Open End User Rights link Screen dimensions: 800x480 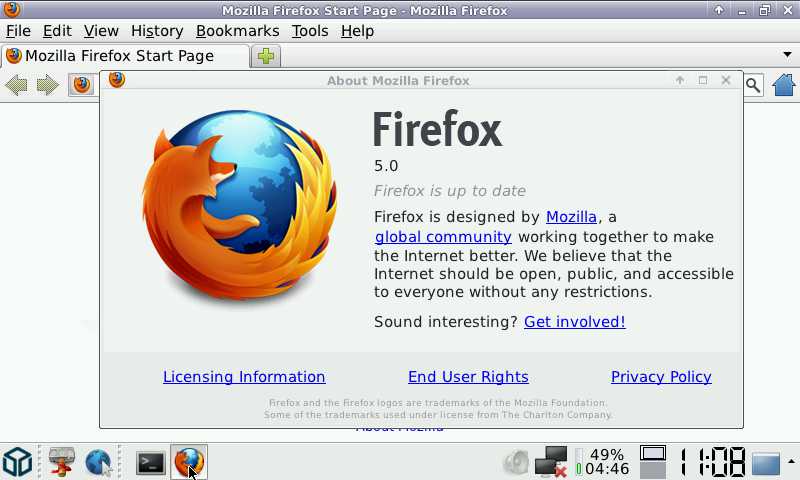coord(468,377)
